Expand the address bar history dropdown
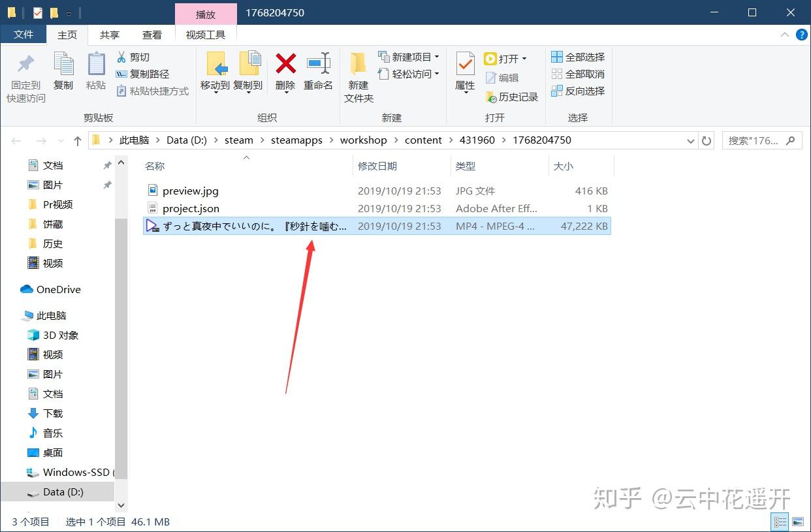811x532 pixels. (691, 140)
